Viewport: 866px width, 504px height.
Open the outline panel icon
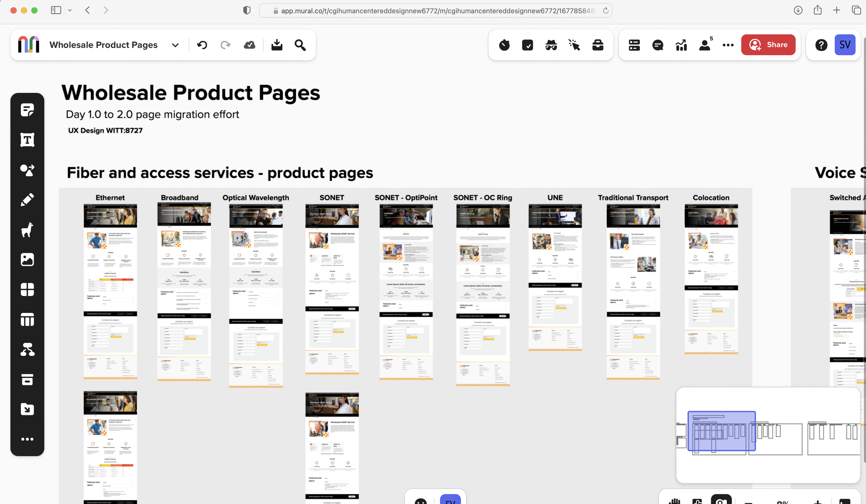634,45
